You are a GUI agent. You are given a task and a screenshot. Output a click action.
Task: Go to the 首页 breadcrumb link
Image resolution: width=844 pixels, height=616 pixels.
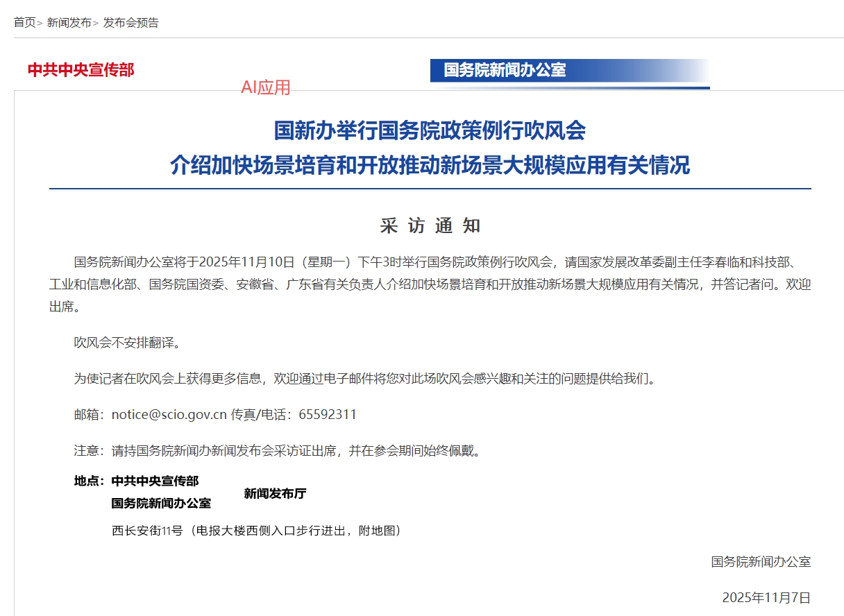[x=24, y=22]
